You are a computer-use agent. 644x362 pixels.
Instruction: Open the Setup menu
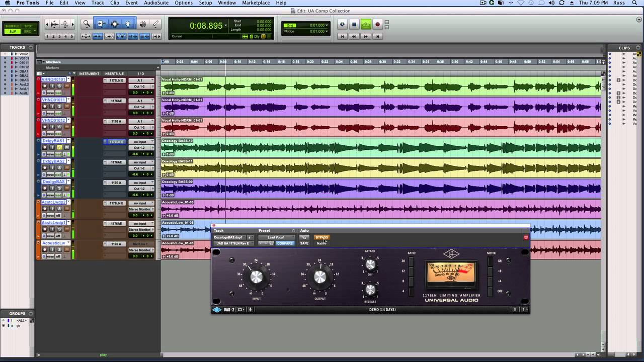[205, 3]
